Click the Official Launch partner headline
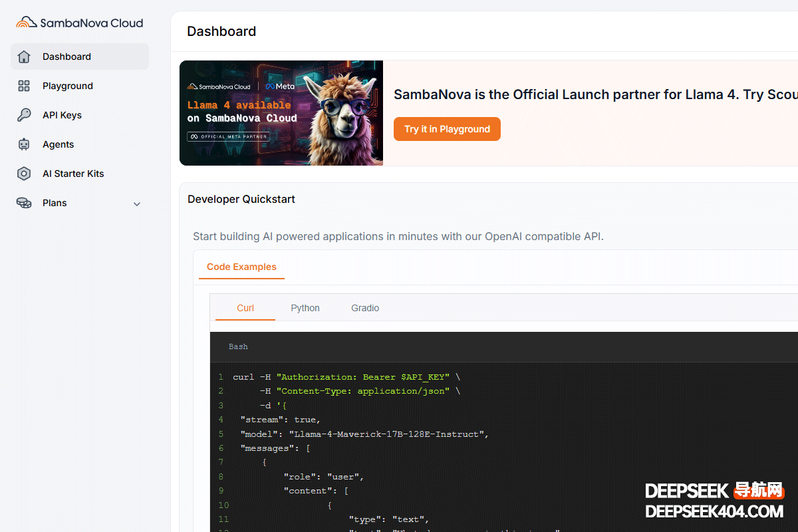 coord(596,94)
